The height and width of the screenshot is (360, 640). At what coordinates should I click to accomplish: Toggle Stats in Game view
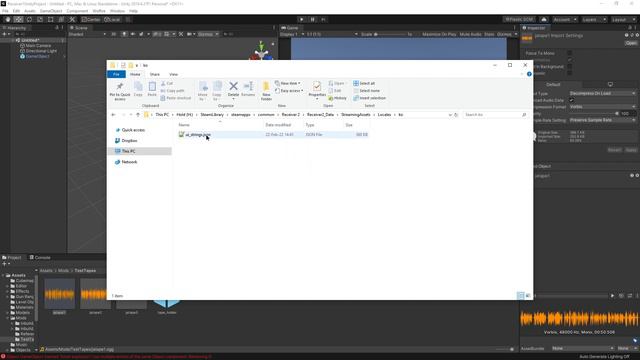(x=489, y=34)
